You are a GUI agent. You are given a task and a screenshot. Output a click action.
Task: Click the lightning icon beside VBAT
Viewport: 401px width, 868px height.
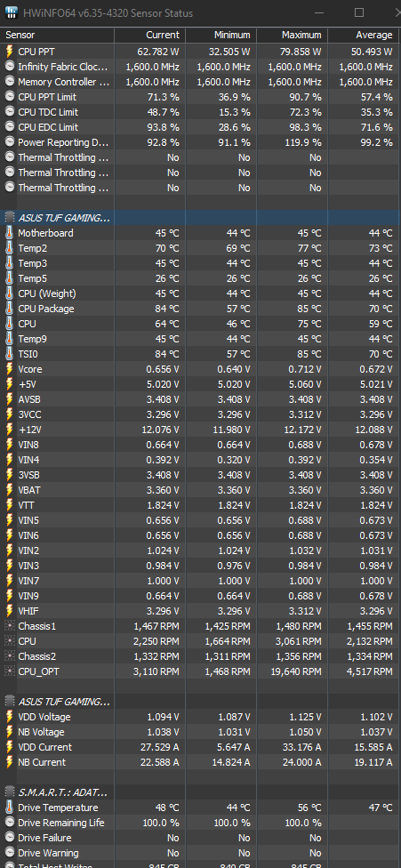point(10,490)
